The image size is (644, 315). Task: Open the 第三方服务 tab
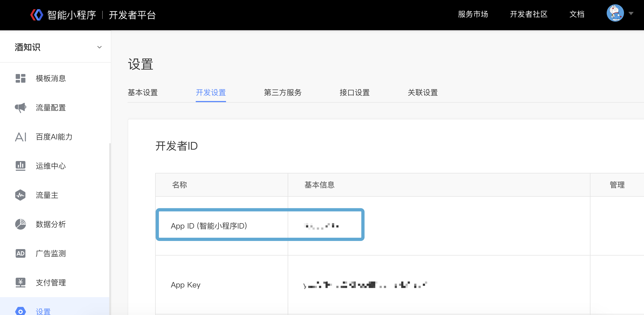[282, 93]
